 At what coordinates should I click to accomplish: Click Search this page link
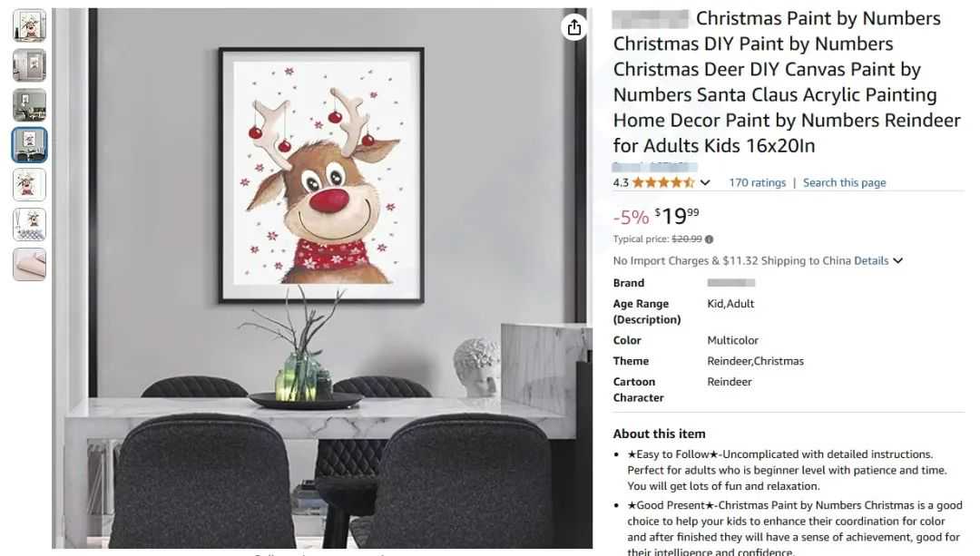coord(845,182)
